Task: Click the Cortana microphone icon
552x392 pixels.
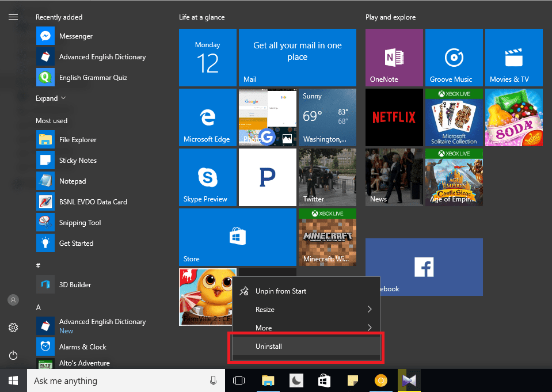Action: (x=213, y=380)
